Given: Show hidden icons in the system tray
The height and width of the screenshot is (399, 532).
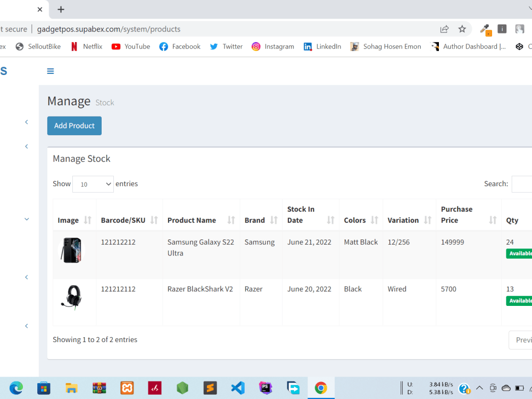Looking at the screenshot, I should 479,388.
